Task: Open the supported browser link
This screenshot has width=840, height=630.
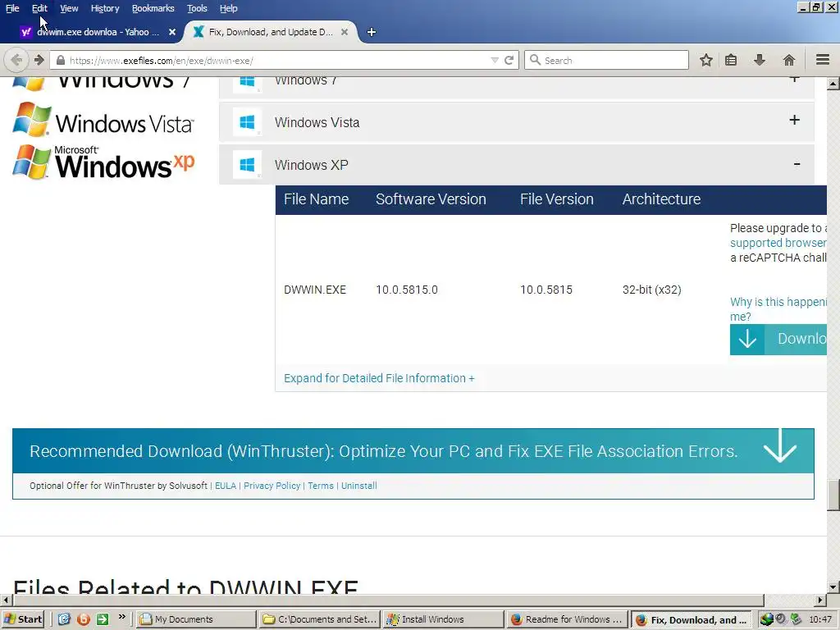Action: [778, 243]
